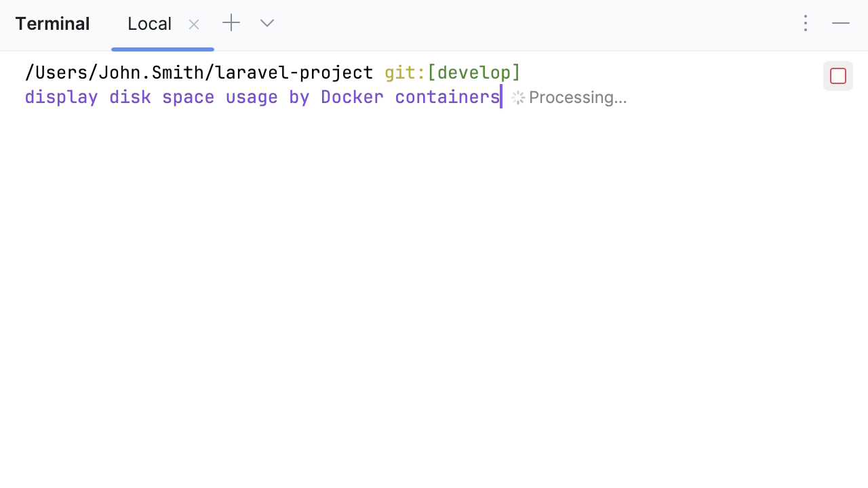The width and height of the screenshot is (868, 488).
Task: Close the Local terminal tab
Action: click(194, 24)
